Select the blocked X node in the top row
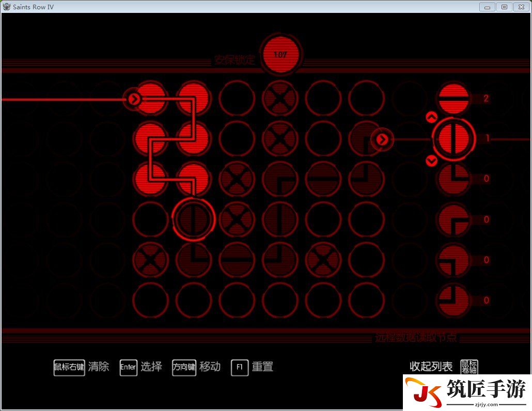Viewport: 532px width, 411px height. click(280, 99)
